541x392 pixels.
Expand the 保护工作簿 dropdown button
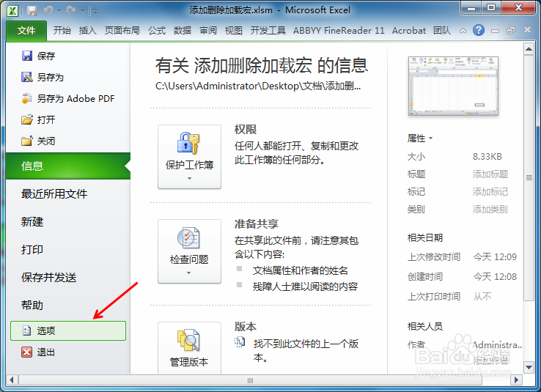coord(189,157)
